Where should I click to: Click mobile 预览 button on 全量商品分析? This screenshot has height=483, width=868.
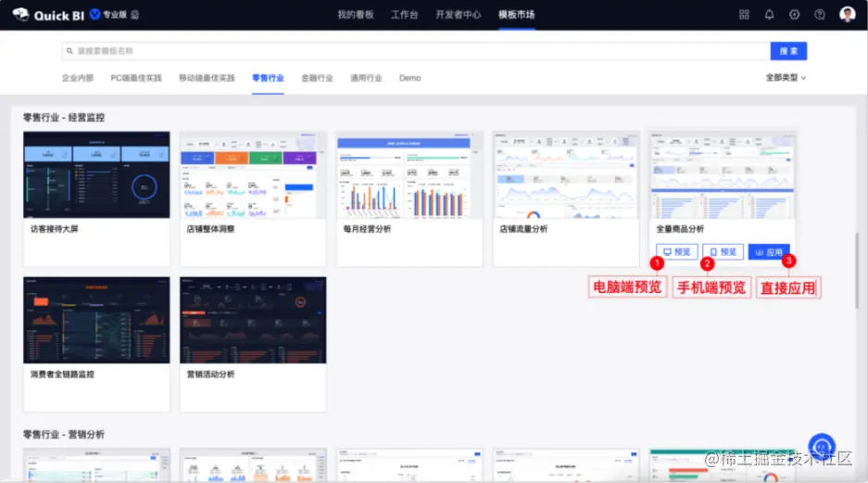pyautogui.click(x=723, y=252)
